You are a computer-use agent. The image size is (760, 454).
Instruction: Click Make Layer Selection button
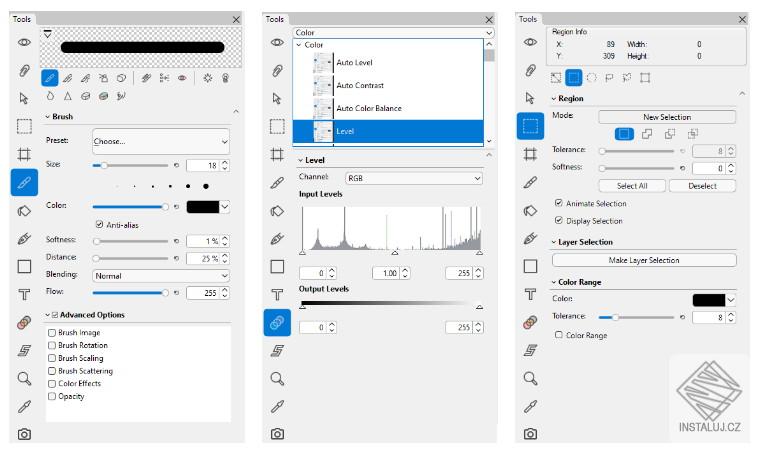pyautogui.click(x=644, y=260)
